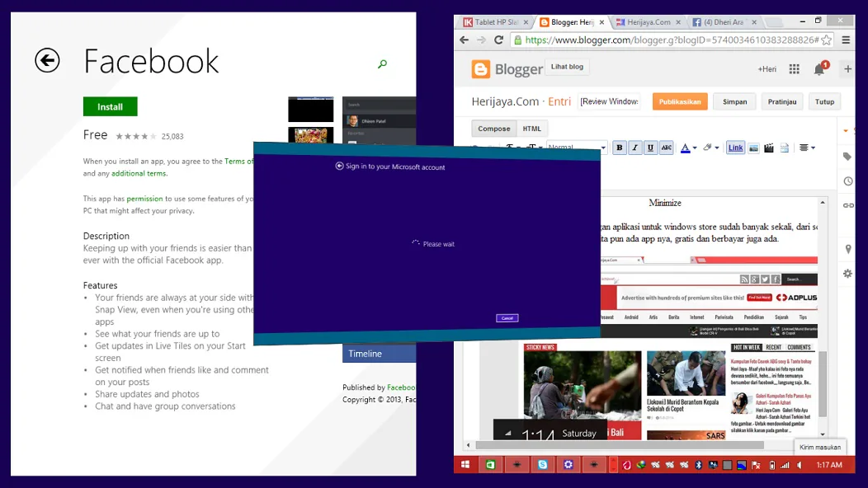
Task: Toggle underline formatting in the post editor
Action: tap(650, 148)
